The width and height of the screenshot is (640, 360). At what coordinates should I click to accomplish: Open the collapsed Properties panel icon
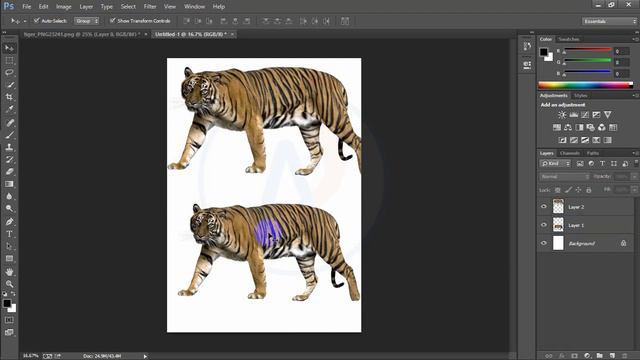[527, 64]
